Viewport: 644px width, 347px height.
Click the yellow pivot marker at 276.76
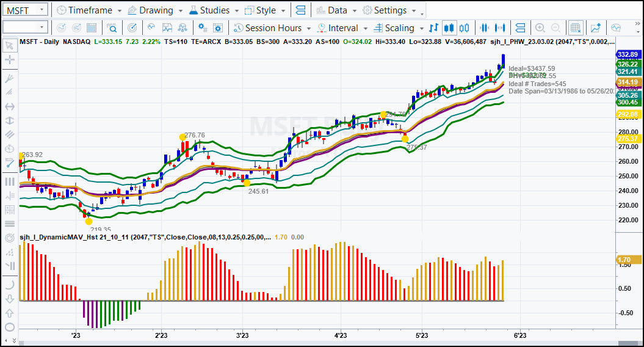(x=183, y=137)
